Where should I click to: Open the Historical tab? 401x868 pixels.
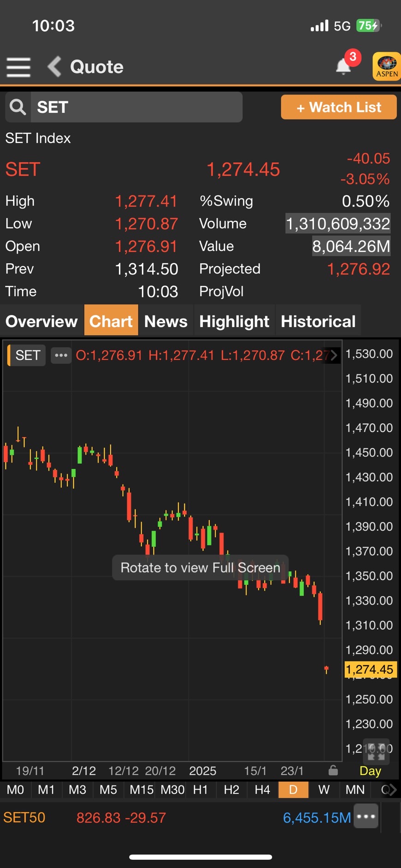318,321
